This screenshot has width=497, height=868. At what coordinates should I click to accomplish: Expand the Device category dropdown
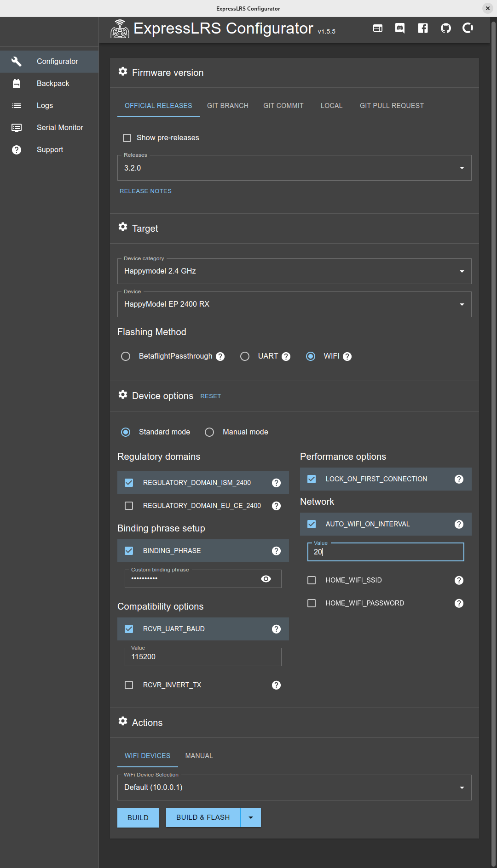295,271
